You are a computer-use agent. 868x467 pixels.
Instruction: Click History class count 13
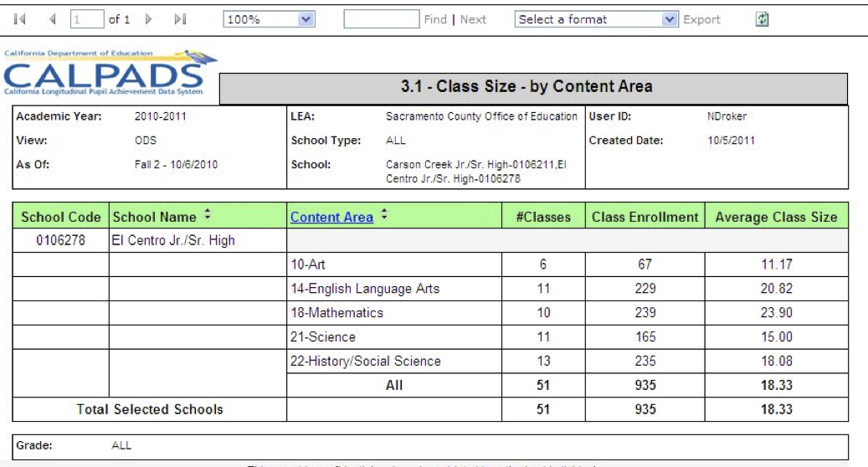(543, 362)
